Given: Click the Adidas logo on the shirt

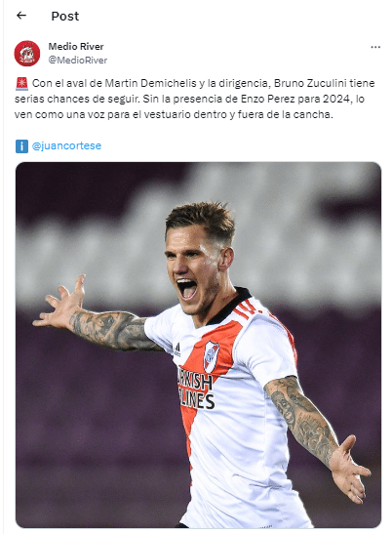Looking at the screenshot, I should tap(177, 349).
